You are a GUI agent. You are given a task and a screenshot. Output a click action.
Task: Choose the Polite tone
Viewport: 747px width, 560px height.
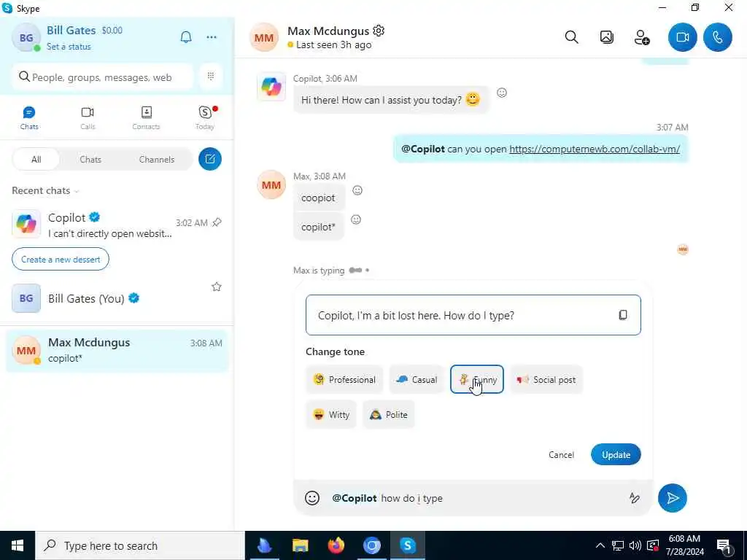(x=389, y=415)
